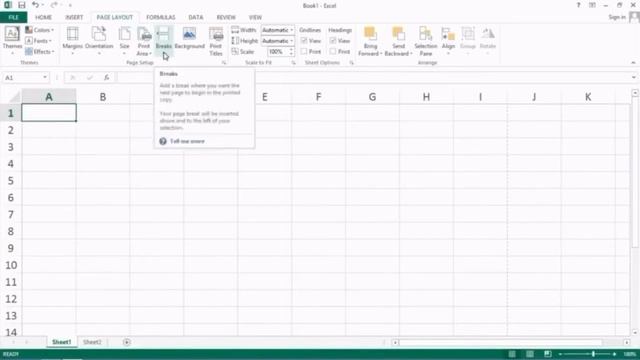Image resolution: width=640 pixels, height=360 pixels.
Task: Click the Background image button
Action: [189, 38]
